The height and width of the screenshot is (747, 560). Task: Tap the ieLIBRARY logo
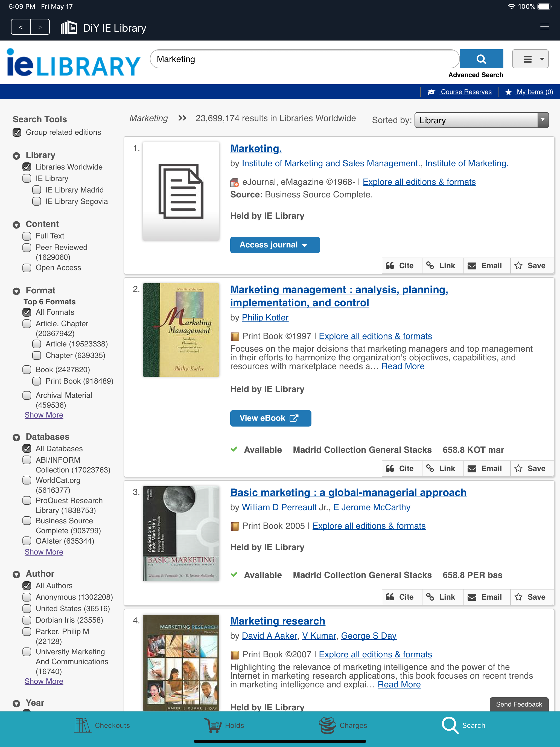73,62
